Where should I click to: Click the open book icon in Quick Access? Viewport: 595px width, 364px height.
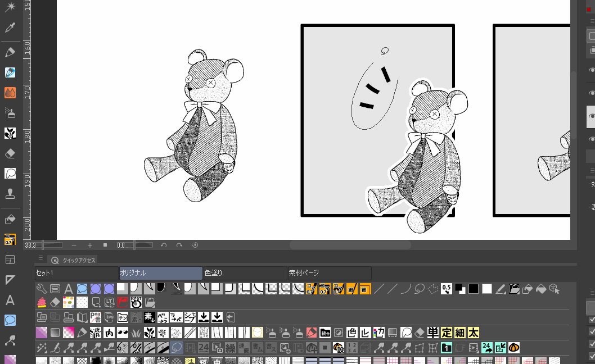tap(82, 317)
